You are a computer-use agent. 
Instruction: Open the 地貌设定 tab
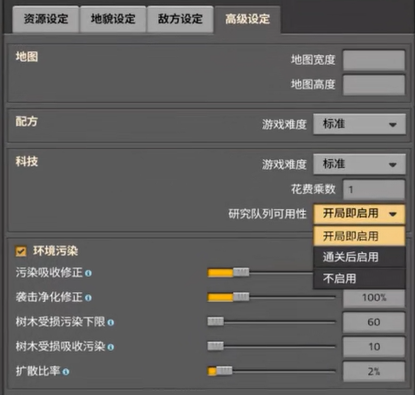click(113, 19)
